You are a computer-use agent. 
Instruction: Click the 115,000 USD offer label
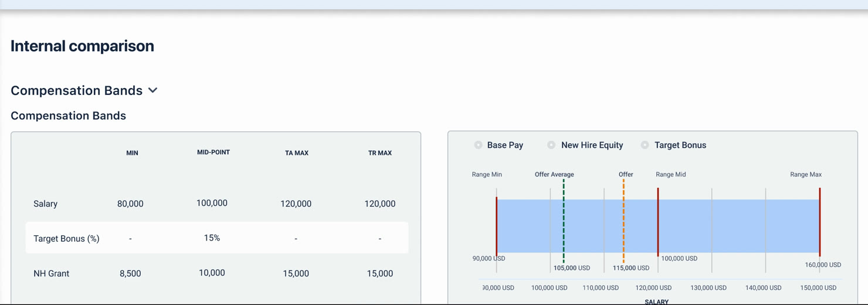[631, 268]
